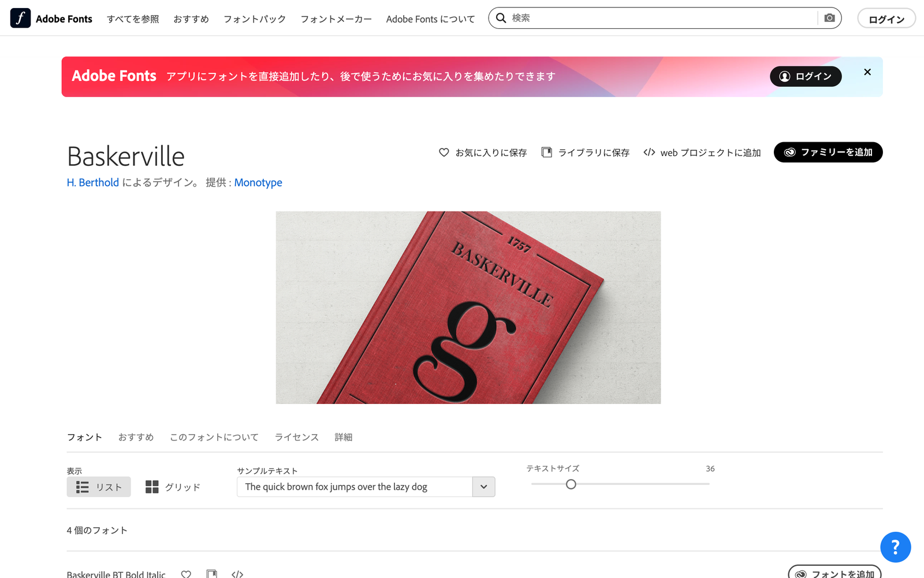Click the 4 個のフォント count text
Image resolution: width=924 pixels, height=578 pixels.
[x=97, y=530]
